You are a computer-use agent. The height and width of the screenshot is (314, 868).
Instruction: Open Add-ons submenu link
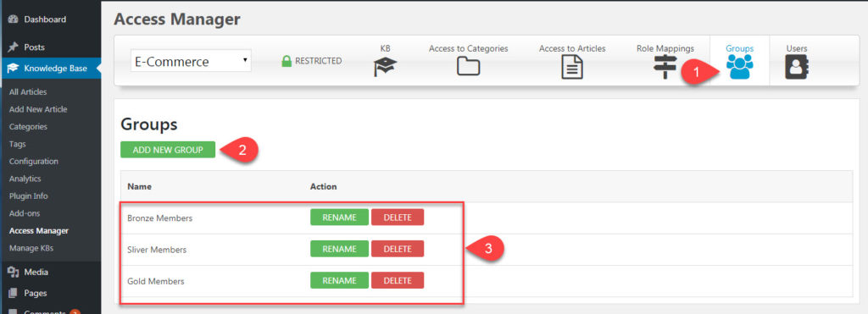point(25,213)
